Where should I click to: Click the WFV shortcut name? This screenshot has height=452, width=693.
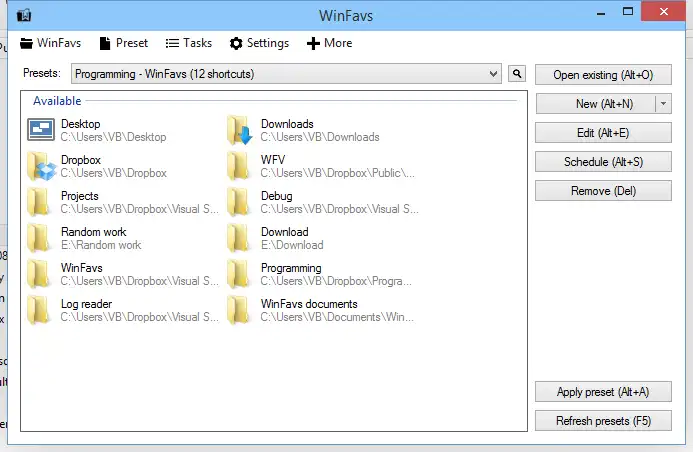pos(273,160)
